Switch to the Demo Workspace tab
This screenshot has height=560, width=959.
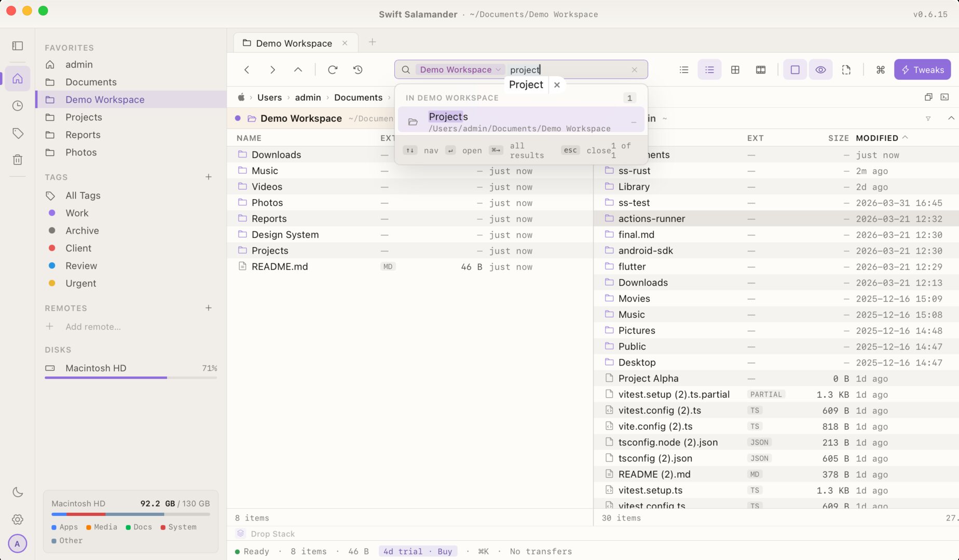[x=293, y=43]
